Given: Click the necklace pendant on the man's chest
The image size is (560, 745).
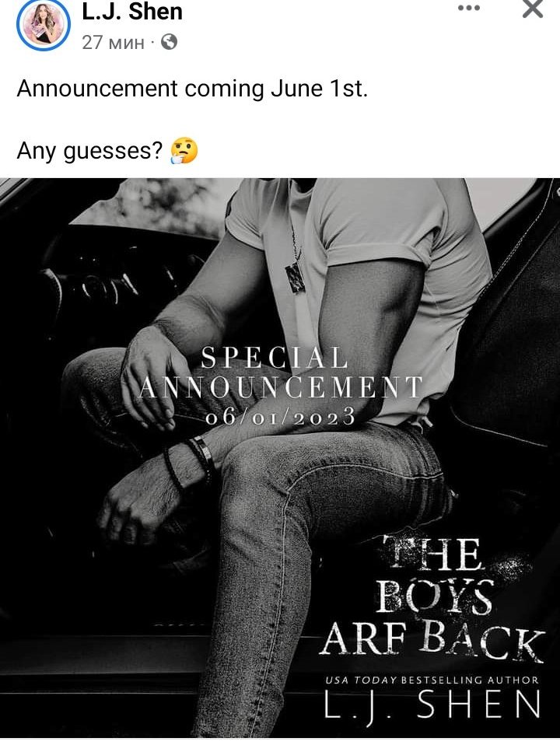Looking at the screenshot, I should (x=296, y=278).
